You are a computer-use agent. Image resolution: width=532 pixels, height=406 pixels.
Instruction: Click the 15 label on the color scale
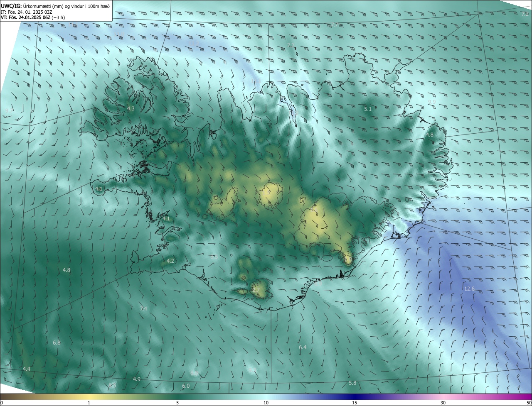pyautogui.click(x=355, y=403)
